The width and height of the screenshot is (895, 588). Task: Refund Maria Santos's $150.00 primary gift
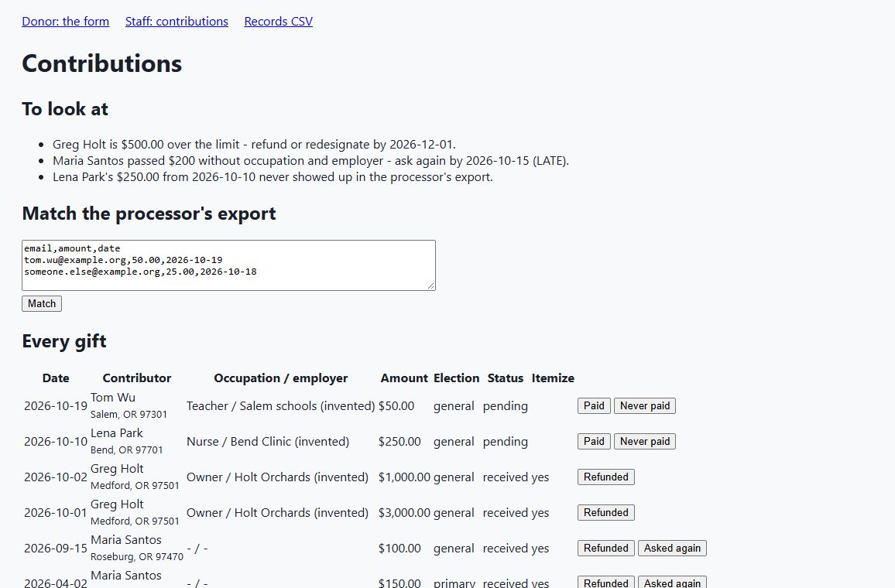[605, 583]
